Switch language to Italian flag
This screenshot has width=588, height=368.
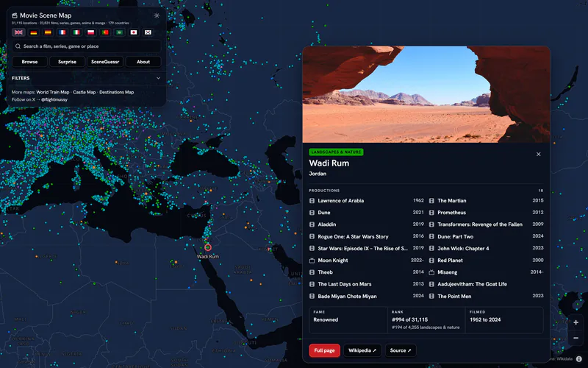tap(76, 32)
